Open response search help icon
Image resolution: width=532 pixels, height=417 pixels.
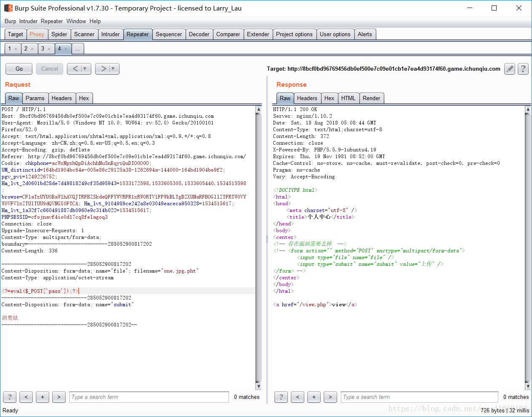pos(281,397)
